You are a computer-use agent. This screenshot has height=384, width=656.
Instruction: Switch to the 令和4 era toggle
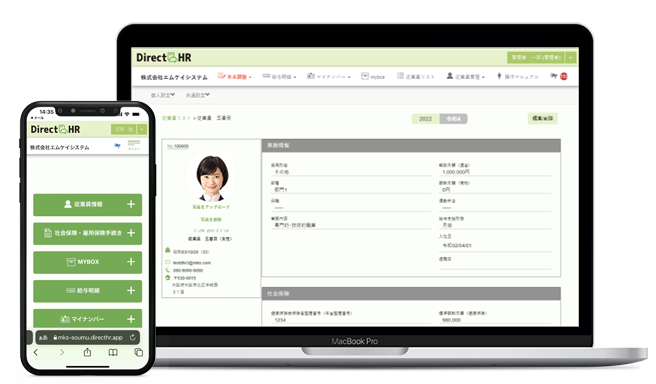(x=454, y=119)
